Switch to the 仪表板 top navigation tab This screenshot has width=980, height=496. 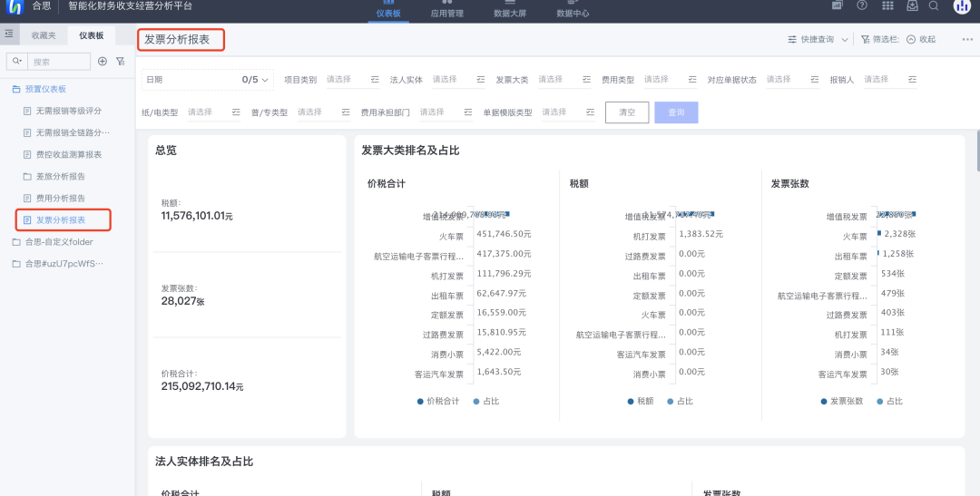pos(388,11)
